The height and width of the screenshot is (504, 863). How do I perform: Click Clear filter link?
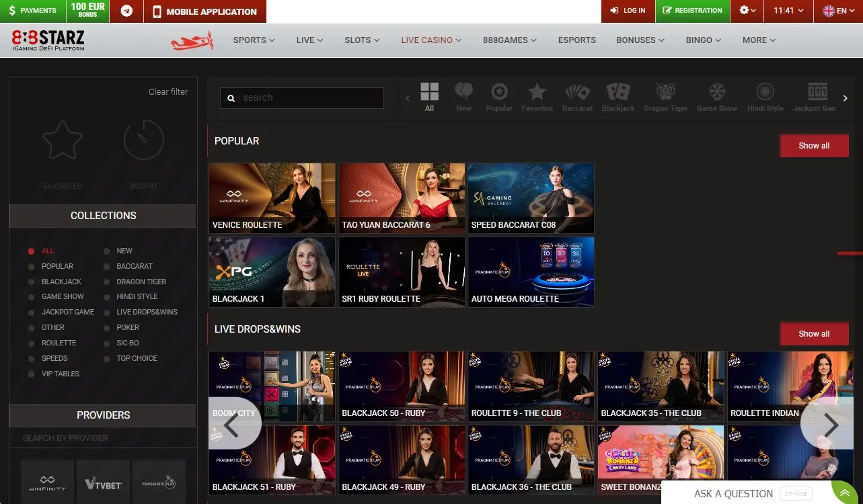[x=168, y=92]
